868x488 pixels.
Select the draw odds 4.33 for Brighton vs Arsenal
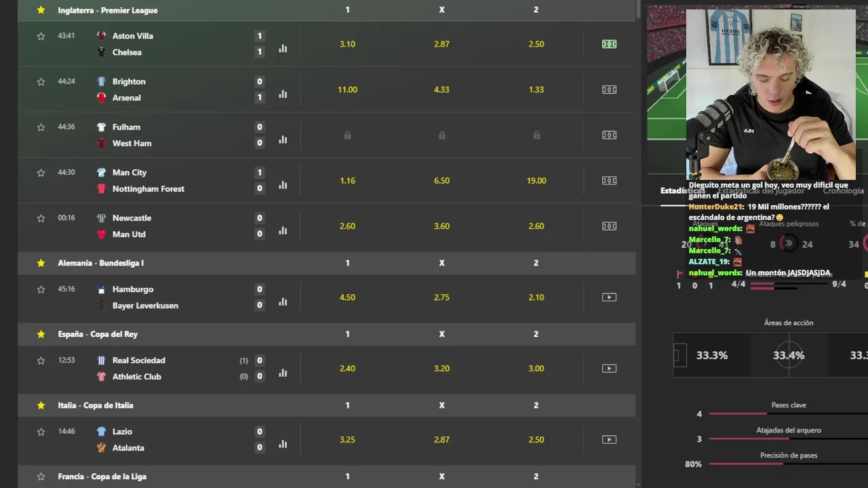click(x=441, y=89)
